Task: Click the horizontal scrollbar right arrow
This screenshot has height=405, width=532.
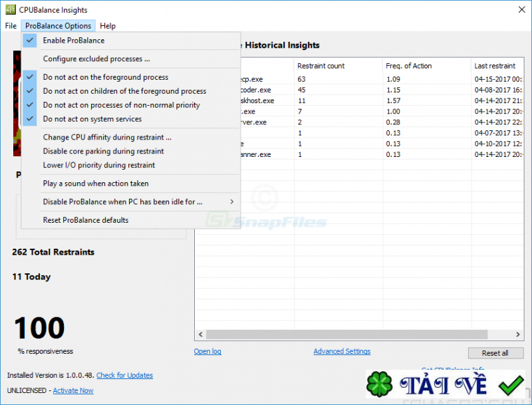Action: coord(518,335)
